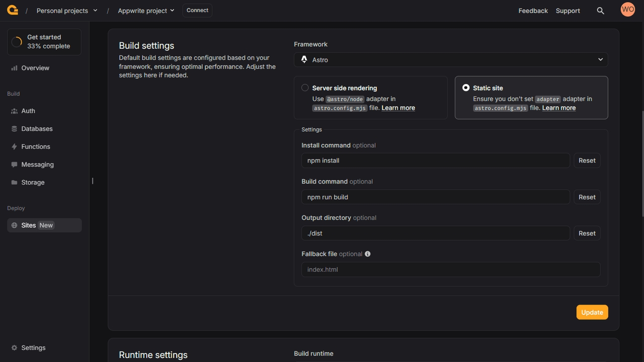Open Messaging via the chat bubble icon
The height and width of the screenshot is (362, 644).
[15, 164]
